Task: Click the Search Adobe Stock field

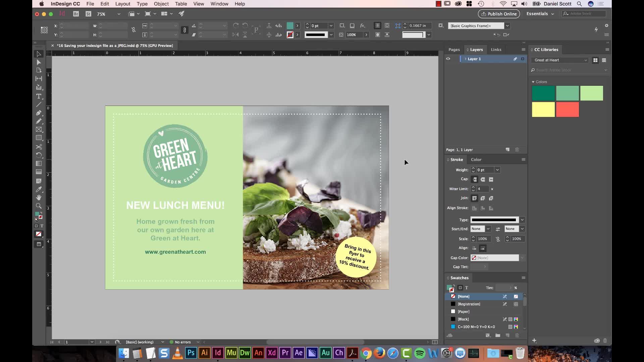Action: pos(569,70)
